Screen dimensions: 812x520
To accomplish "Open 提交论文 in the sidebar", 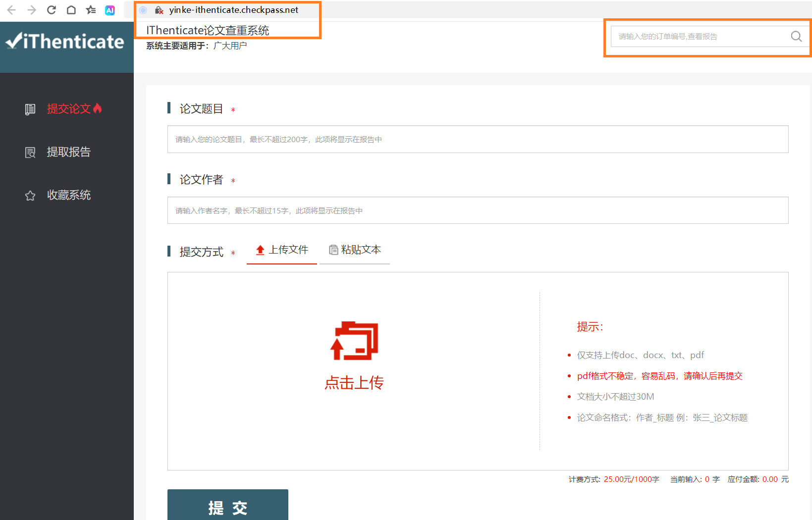I will coord(69,108).
